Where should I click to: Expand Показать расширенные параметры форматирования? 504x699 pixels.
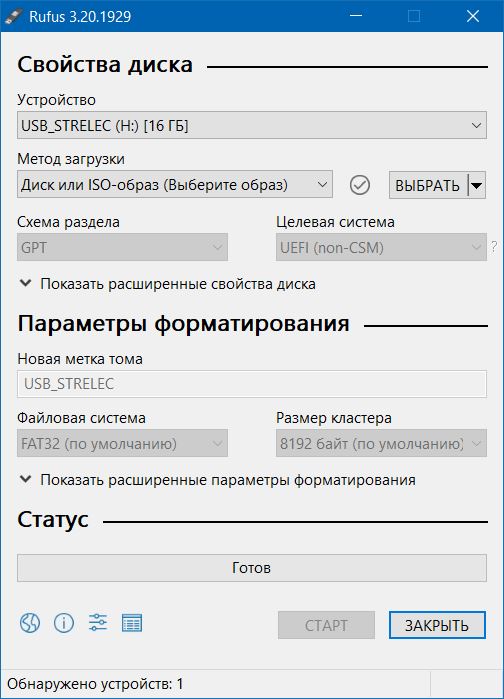[x=218, y=480]
